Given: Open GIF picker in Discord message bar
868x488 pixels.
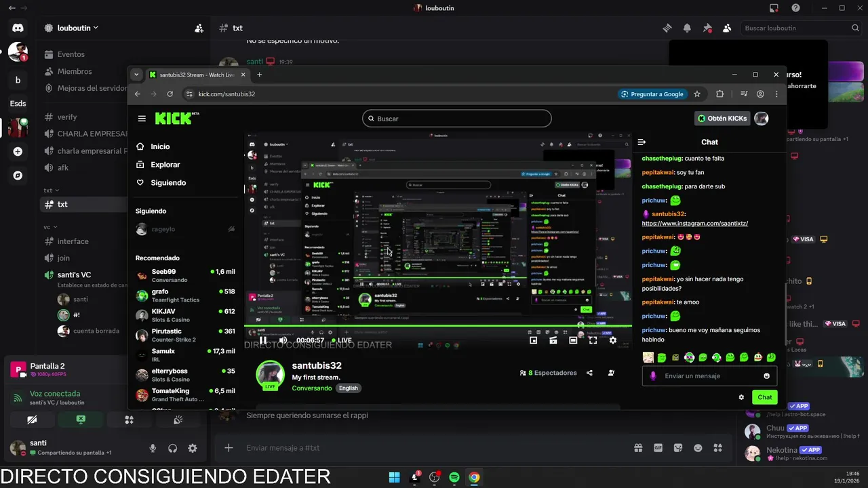Looking at the screenshot, I should pyautogui.click(x=658, y=448).
